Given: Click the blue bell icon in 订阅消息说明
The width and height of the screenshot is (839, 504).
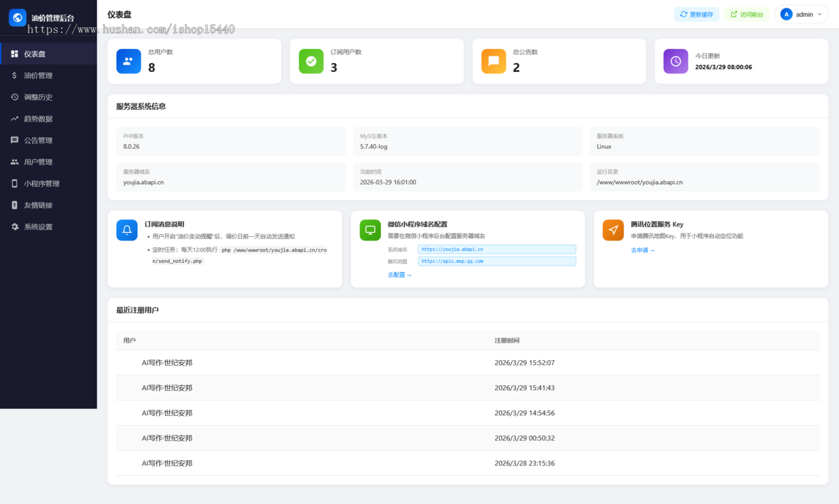Looking at the screenshot, I should pos(127,230).
